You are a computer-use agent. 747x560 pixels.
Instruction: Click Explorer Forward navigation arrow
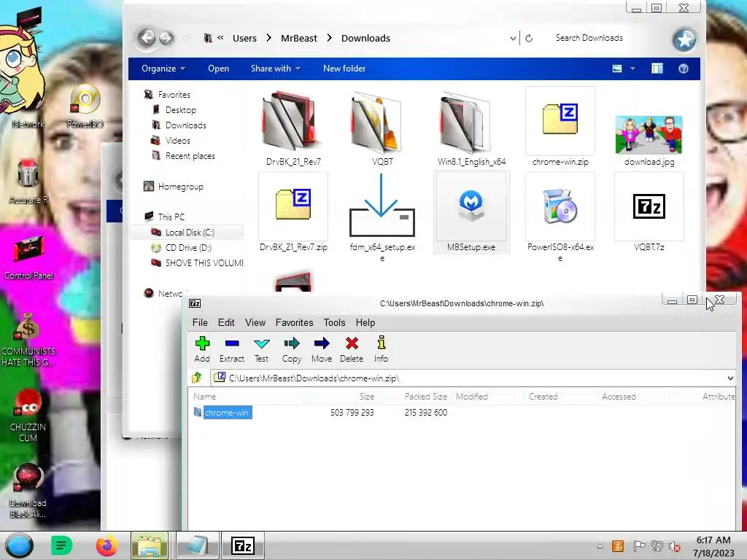click(166, 37)
